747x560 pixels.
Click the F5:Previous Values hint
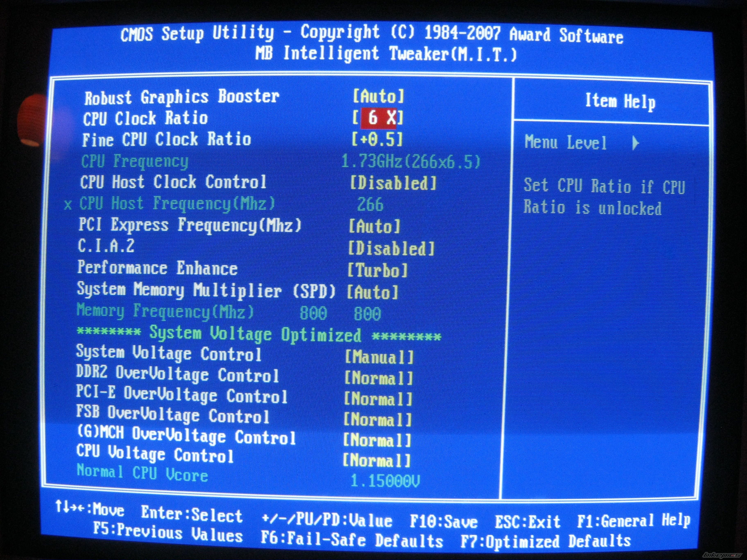(x=168, y=533)
